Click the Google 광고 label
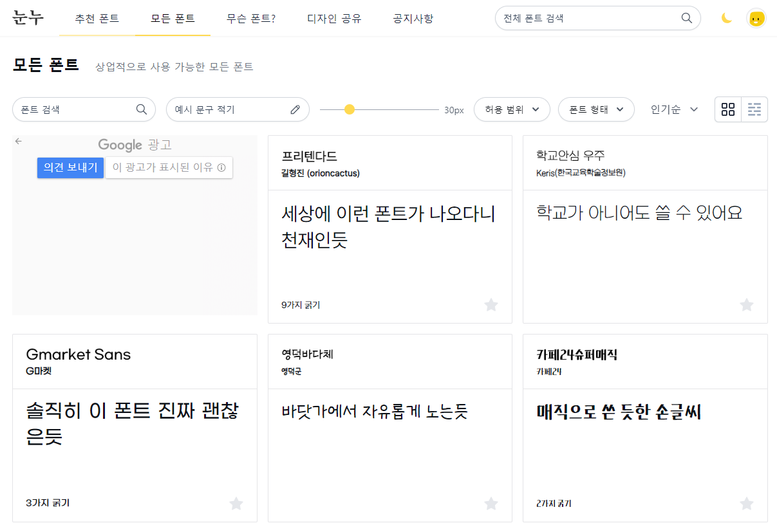The width and height of the screenshot is (777, 532). coord(135,145)
